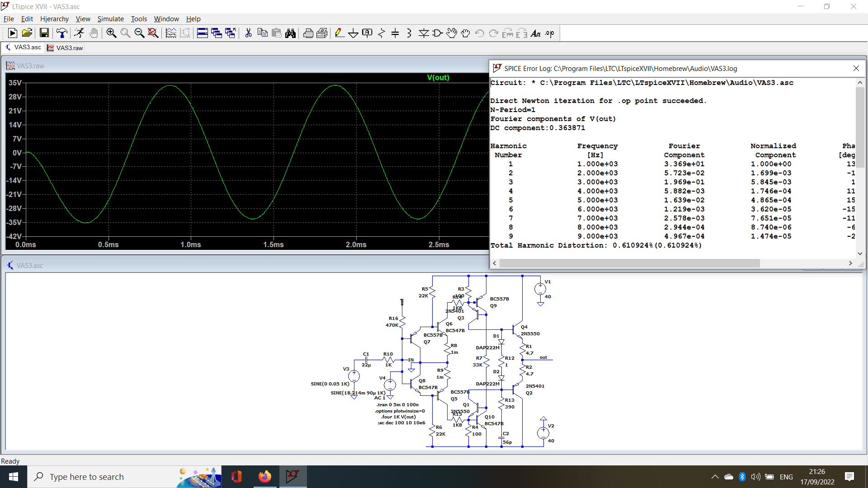868x488 pixels.
Task: Close the SPICE Error Log window
Action: (856, 68)
